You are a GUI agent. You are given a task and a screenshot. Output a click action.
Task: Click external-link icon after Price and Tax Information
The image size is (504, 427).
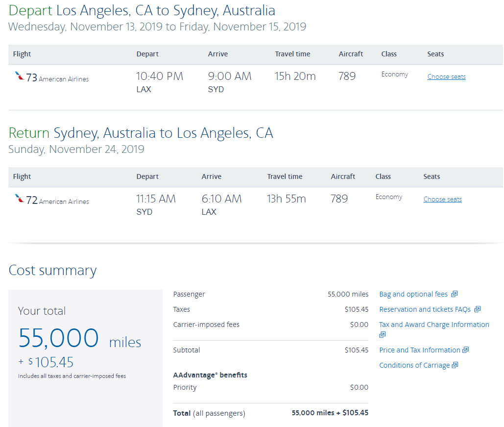click(466, 350)
